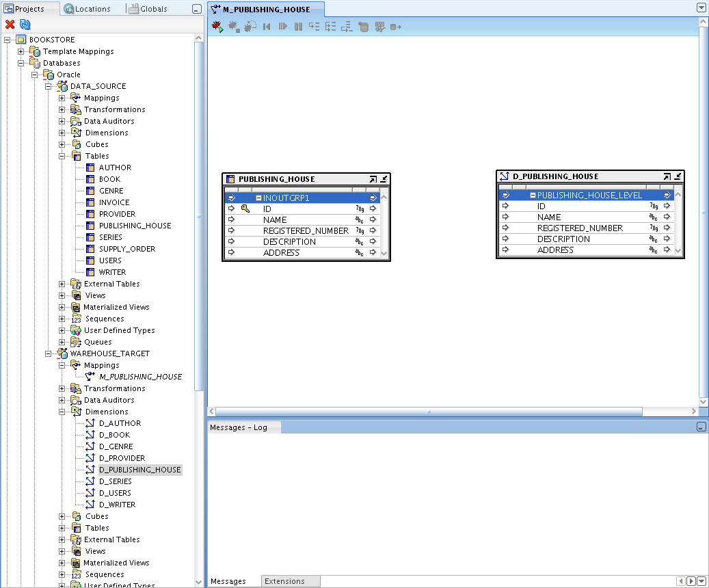Click the M_PUBLISHING_HOUSE mapping icon in tree
709x588 pixels.
point(90,376)
